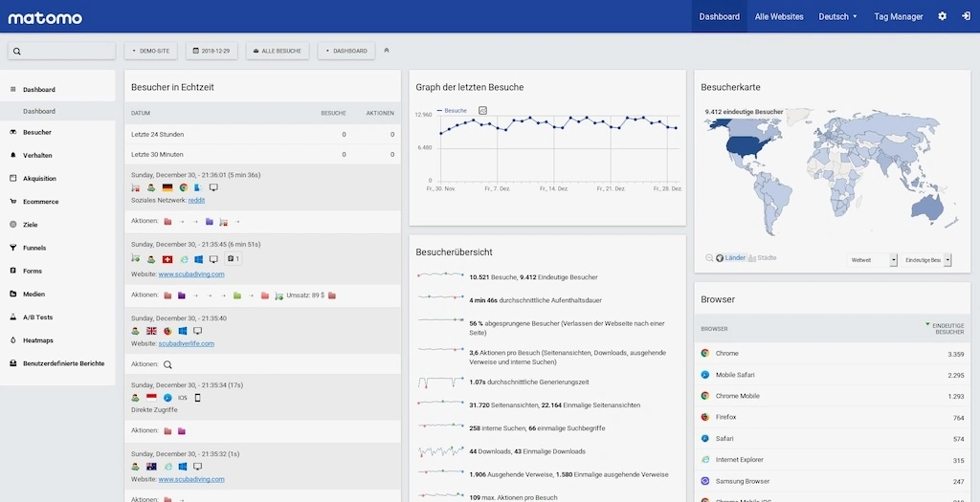Follow the reddit social network link
Viewport: 980px width, 502px height.
(195, 200)
